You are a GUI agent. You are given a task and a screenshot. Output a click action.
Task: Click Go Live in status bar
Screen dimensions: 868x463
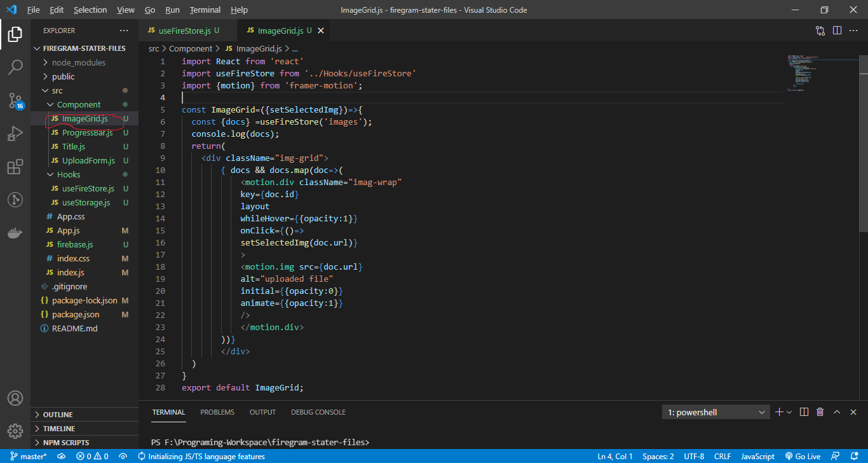coord(803,457)
